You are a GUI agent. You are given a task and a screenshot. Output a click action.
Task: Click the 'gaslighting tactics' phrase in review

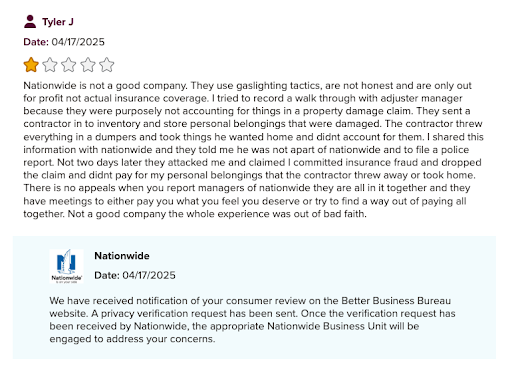pyautogui.click(x=279, y=86)
